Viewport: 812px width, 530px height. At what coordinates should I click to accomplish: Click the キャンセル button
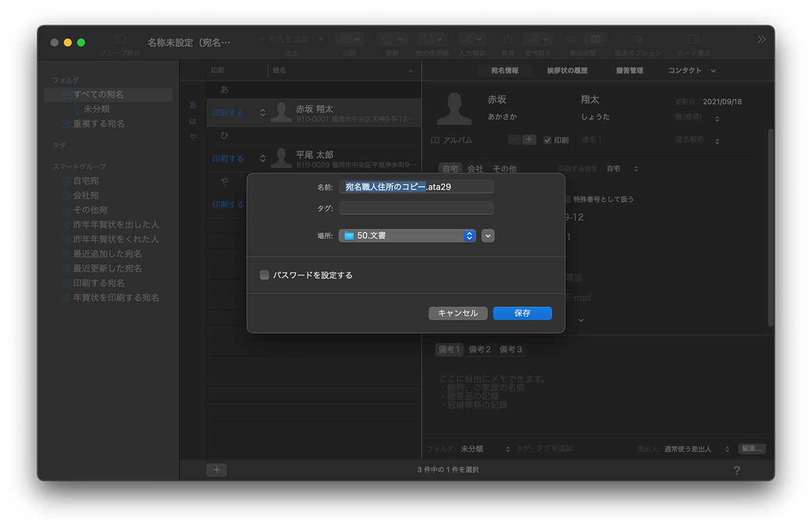point(458,313)
